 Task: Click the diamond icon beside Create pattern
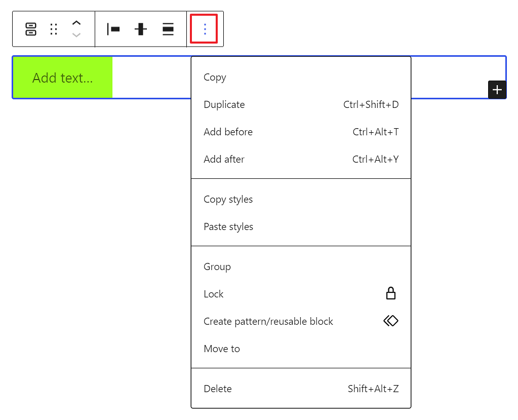390,321
